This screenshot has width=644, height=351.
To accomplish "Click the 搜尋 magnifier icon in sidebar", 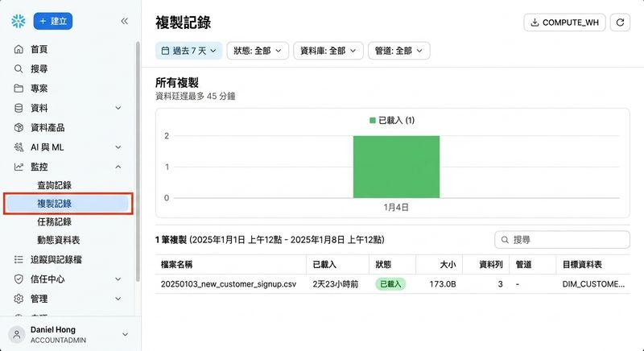I will (x=19, y=68).
